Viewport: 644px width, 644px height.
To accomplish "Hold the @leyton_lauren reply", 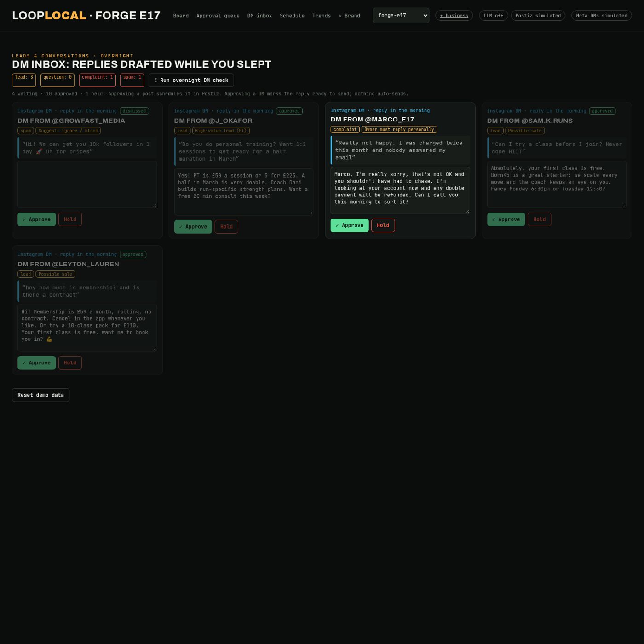I will click(x=70, y=363).
